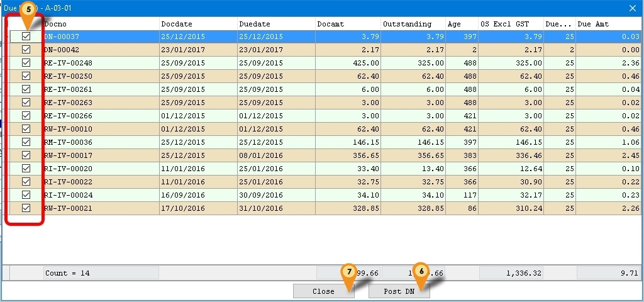Deselect the RW-IV-00021 checkbox
The width and height of the screenshot is (644, 302).
(x=26, y=208)
